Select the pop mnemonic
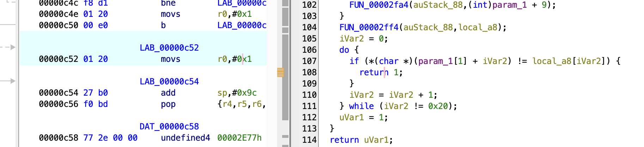644x147 pixels. tap(168, 104)
